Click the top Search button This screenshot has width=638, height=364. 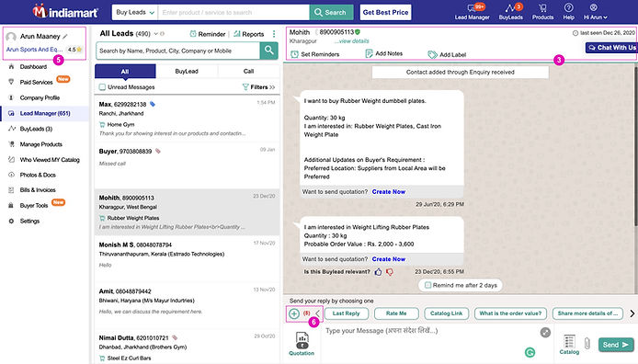330,12
